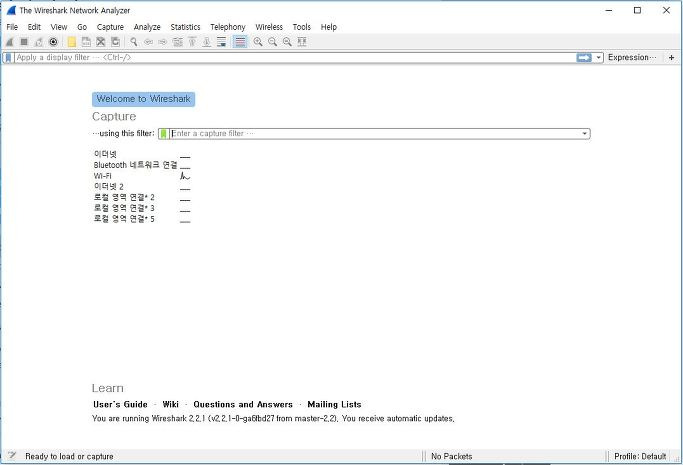
Task: Click the Wi-Fi traffic sparkline
Action: pyautogui.click(x=185, y=176)
